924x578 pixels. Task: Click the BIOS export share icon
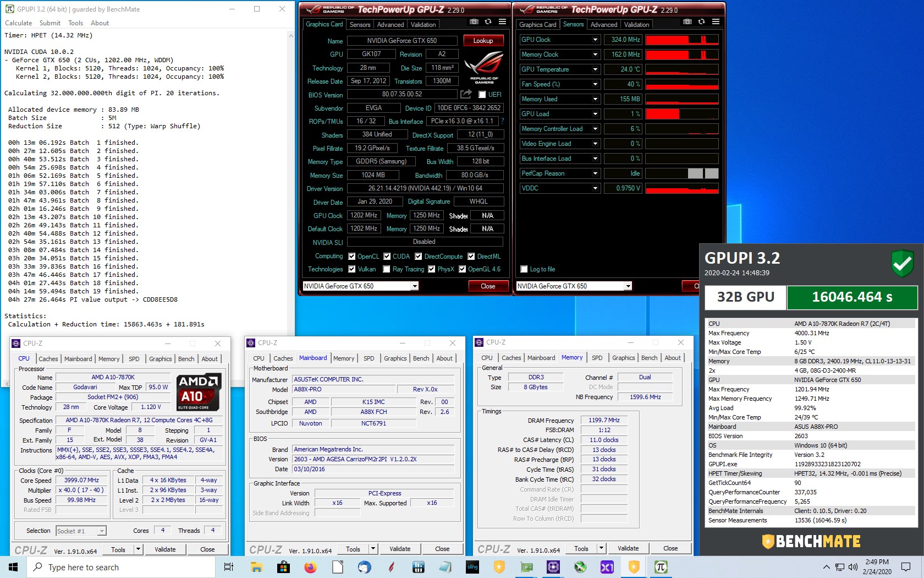tap(466, 94)
